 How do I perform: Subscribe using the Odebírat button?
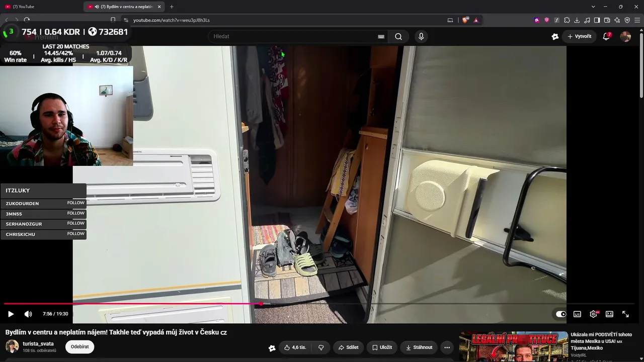click(x=79, y=347)
